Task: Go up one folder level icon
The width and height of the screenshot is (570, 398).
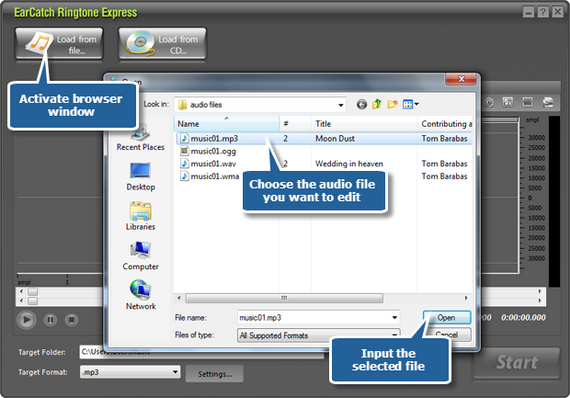Action: (x=377, y=104)
